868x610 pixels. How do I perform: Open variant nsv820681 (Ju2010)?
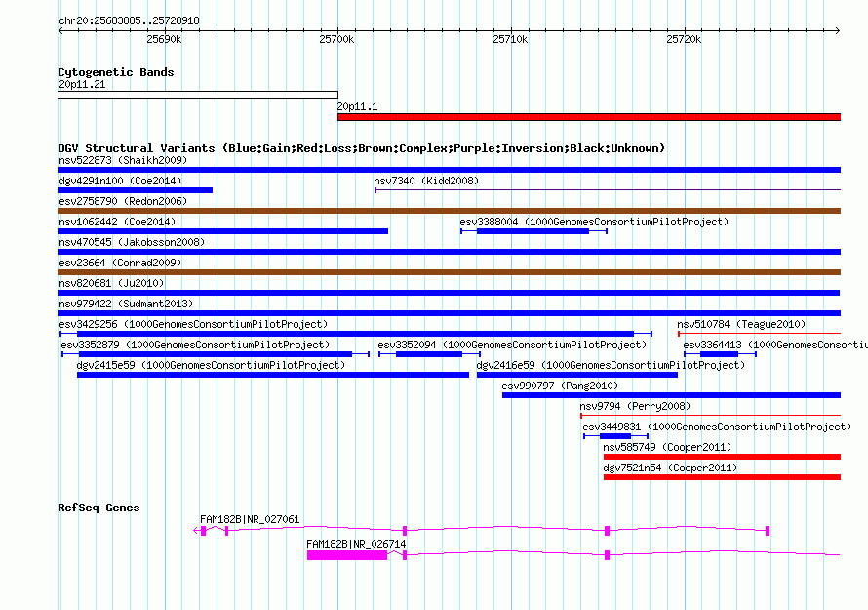pyautogui.click(x=111, y=283)
